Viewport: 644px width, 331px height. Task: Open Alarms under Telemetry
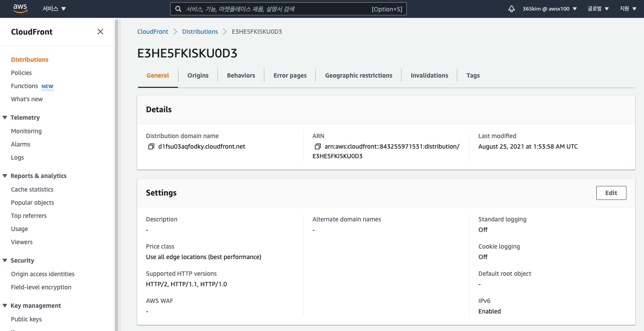click(21, 144)
